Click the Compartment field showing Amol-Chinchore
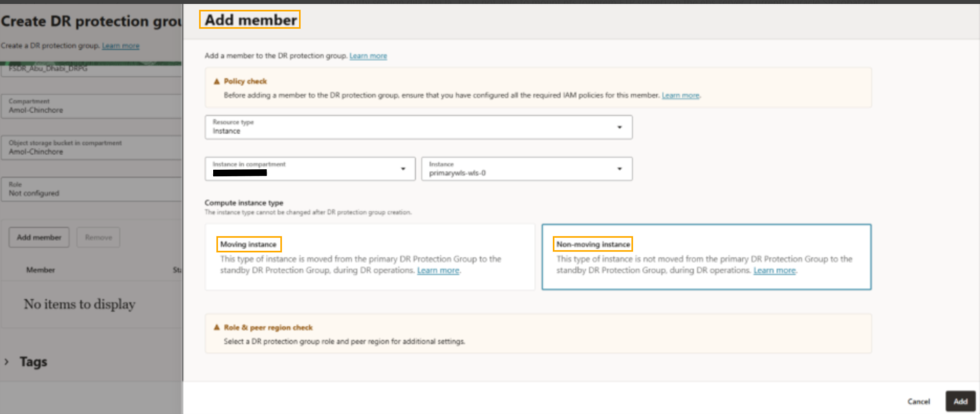 91,106
